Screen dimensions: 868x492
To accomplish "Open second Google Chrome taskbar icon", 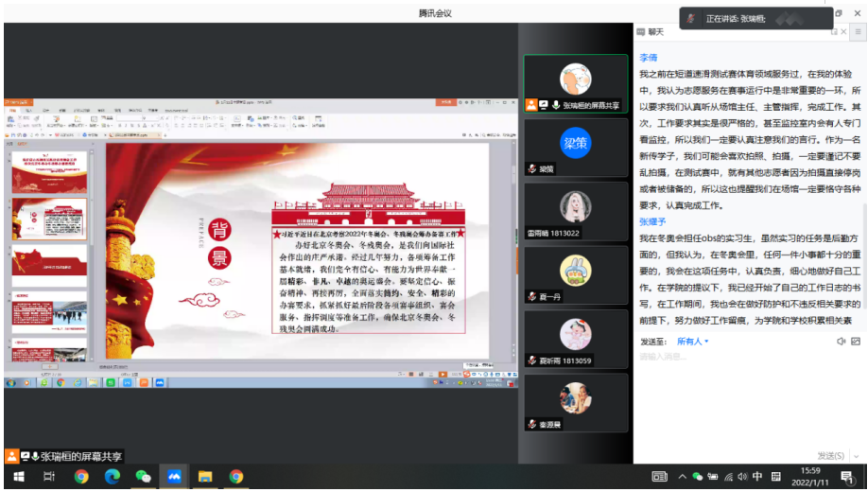I will pos(235,477).
